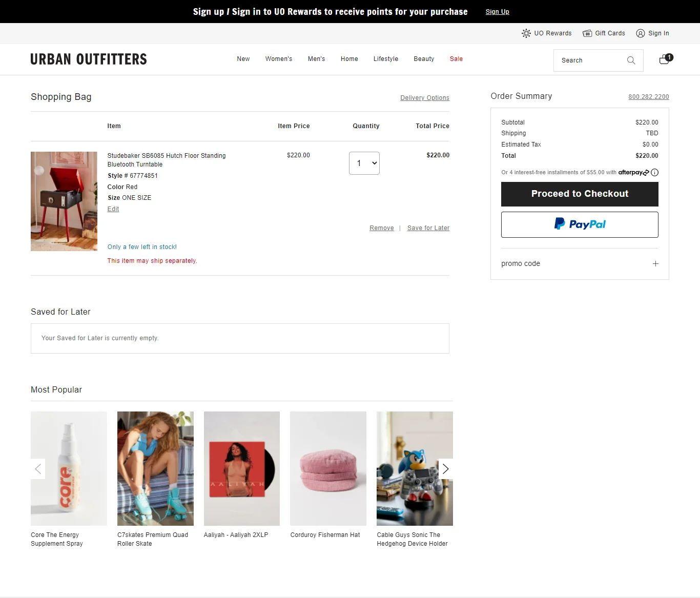The height and width of the screenshot is (598, 700).
Task: Advance the Most Popular carousel arrow
Action: coord(445,468)
